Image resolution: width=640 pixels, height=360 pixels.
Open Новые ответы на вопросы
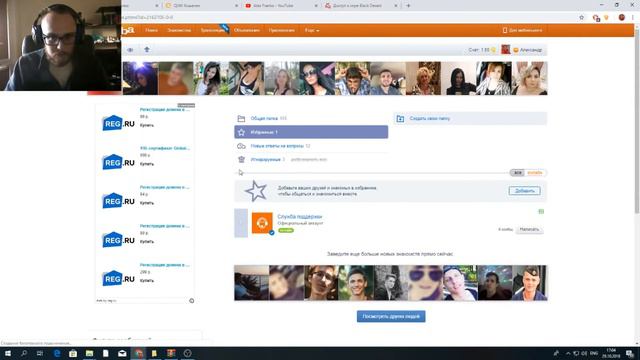point(277,146)
